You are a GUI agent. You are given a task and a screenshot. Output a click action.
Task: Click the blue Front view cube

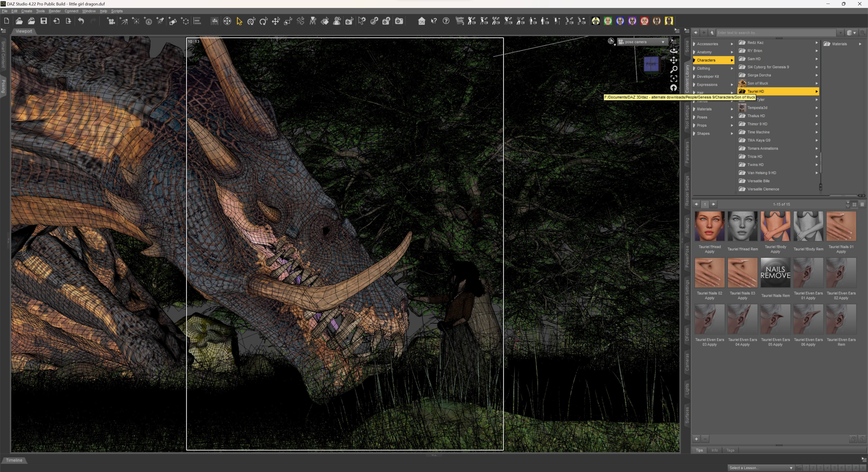(x=651, y=64)
